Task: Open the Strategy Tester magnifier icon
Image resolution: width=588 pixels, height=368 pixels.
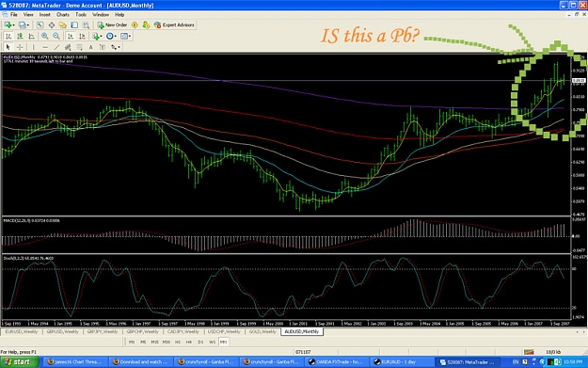Action: [x=86, y=25]
